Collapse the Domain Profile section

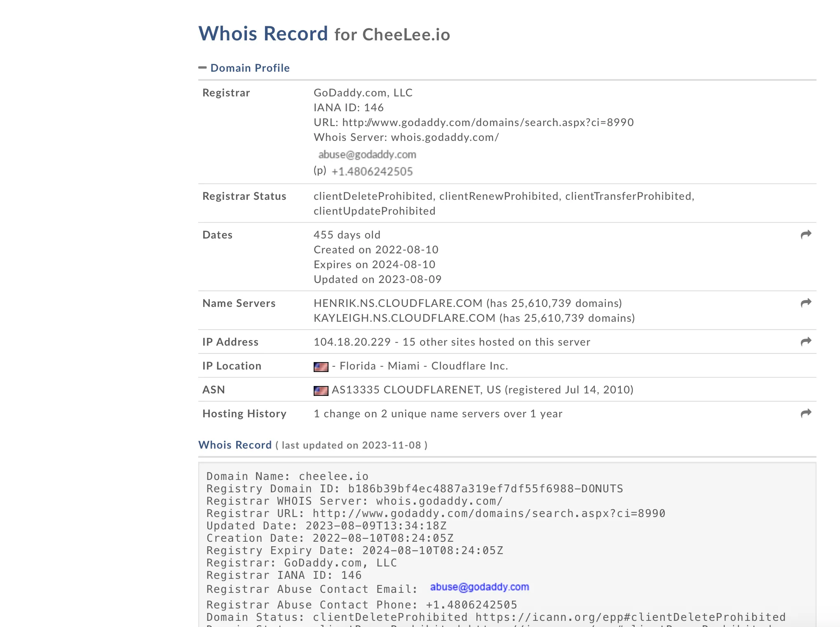coord(202,68)
